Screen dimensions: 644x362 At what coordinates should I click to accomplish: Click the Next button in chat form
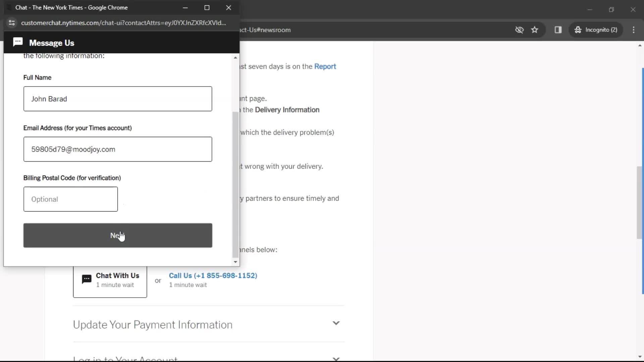tap(118, 235)
